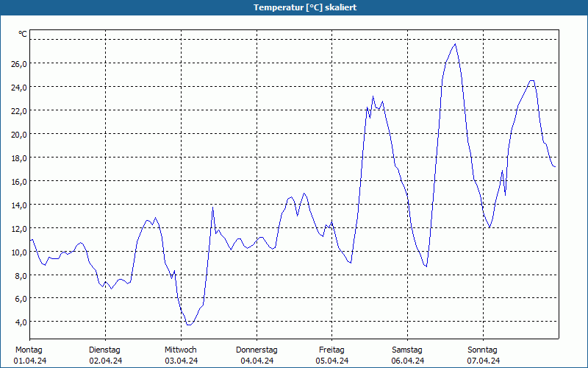The height and width of the screenshot is (368, 588).
Task: Click the title 'Temperatur [°C] skaliert'
Action: click(305, 7)
